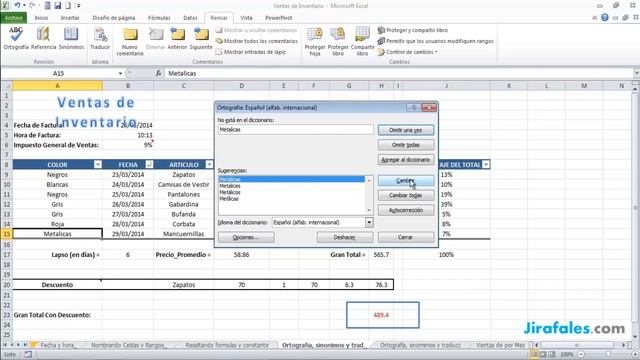Screen dimensions: 640x360
Task: Go to the Anterior comment
Action: tap(178, 38)
